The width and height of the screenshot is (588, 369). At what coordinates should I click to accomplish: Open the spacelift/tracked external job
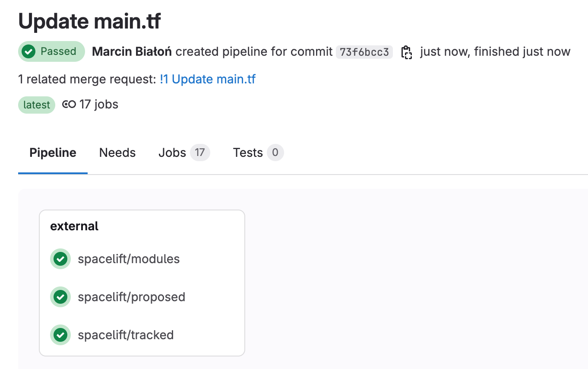coord(125,335)
